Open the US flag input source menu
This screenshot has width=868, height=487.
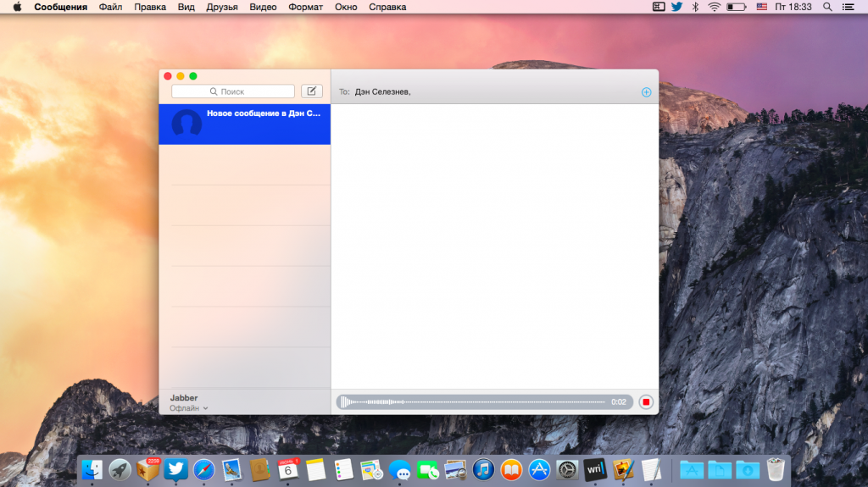(x=761, y=7)
